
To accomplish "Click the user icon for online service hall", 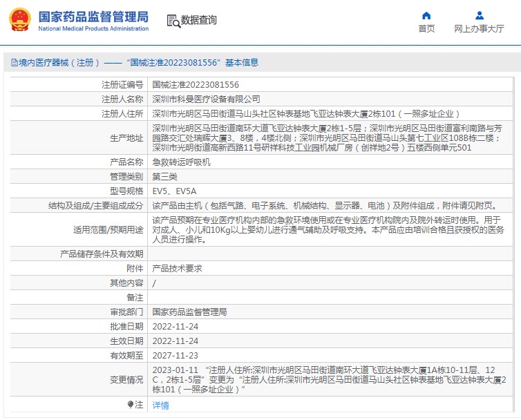I will click(x=479, y=15).
